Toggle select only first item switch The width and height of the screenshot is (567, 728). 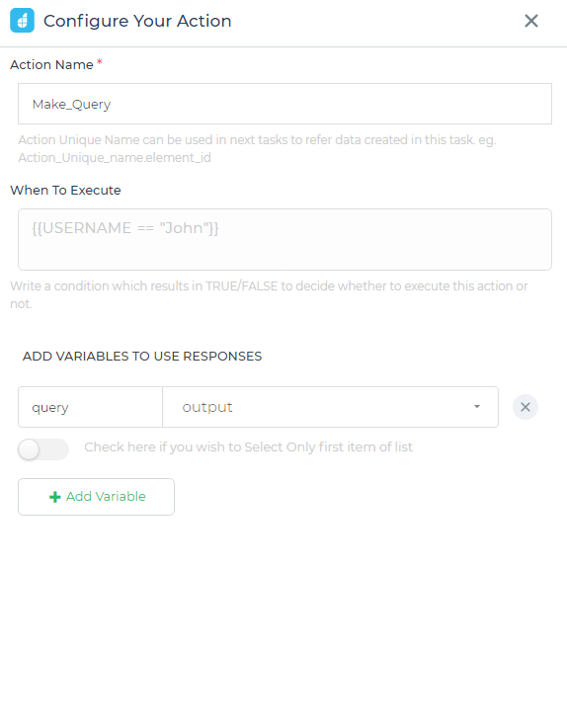43,449
